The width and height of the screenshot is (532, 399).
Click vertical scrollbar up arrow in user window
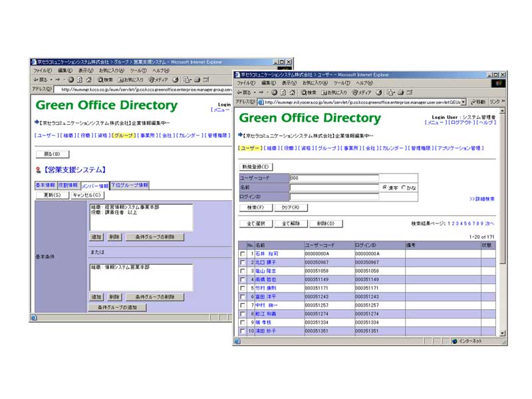503,111
